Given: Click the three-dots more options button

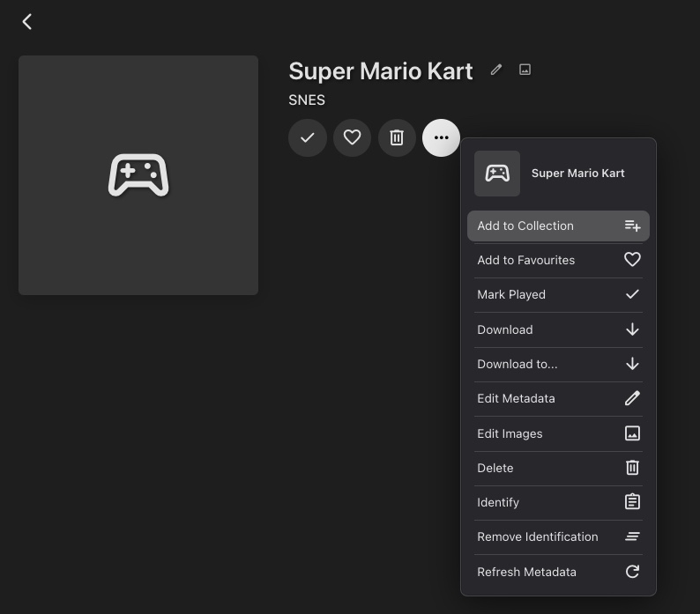Looking at the screenshot, I should click(441, 137).
